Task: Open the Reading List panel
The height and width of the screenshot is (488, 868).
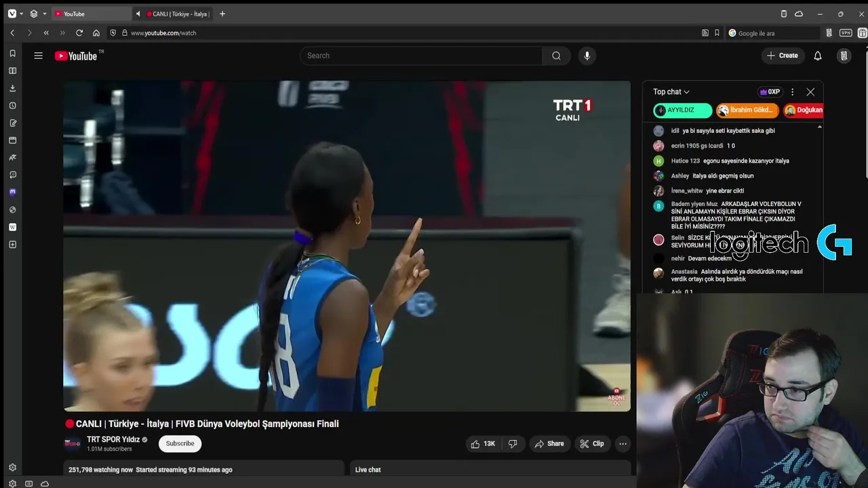Action: point(12,70)
